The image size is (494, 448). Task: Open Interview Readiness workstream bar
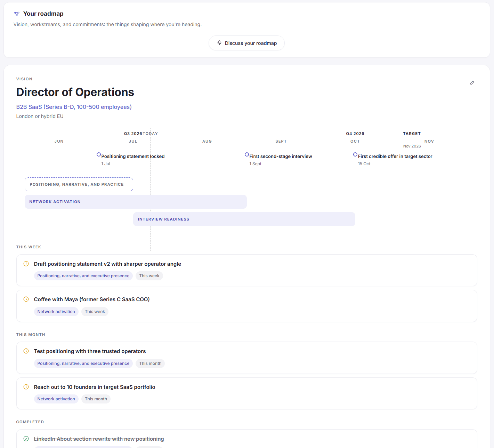[x=244, y=219]
